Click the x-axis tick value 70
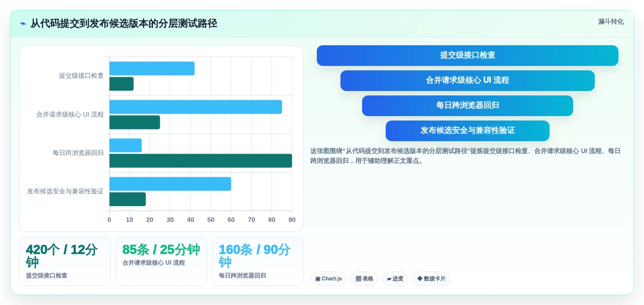The width and height of the screenshot is (644, 305). pyautogui.click(x=251, y=220)
